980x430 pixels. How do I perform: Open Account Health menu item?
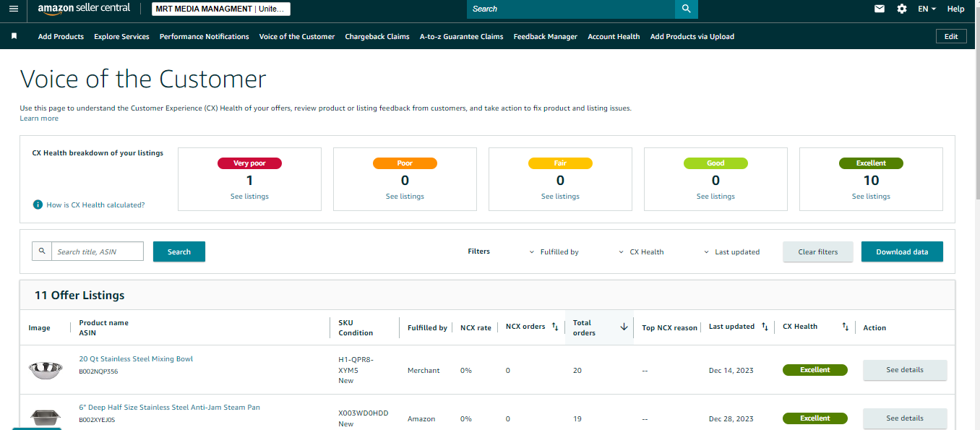614,36
